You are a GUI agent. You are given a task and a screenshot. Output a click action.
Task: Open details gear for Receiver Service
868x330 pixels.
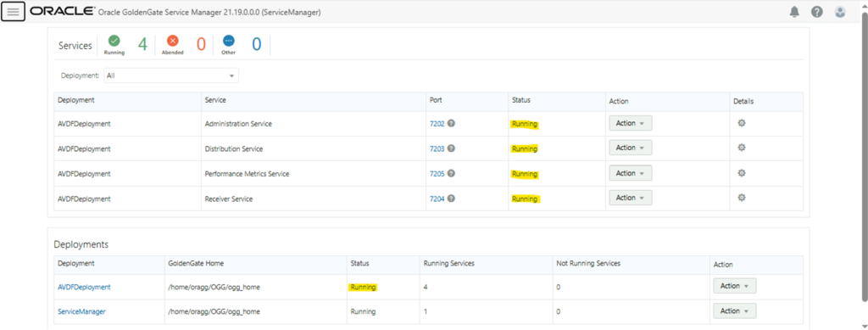click(x=742, y=198)
